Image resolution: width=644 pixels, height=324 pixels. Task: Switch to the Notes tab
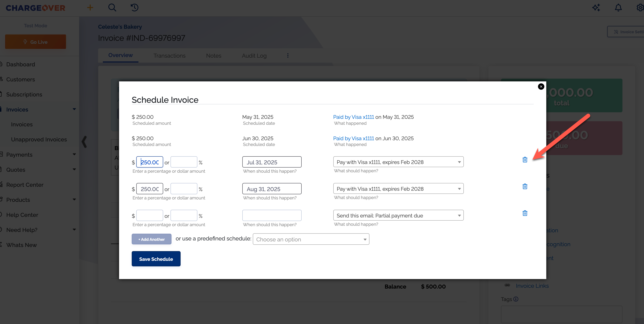213,56
